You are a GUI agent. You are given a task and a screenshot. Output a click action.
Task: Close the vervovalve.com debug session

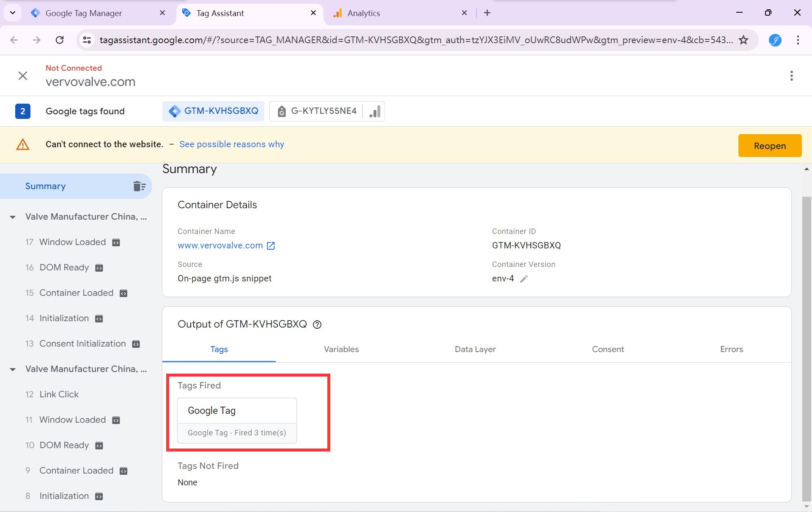23,76
